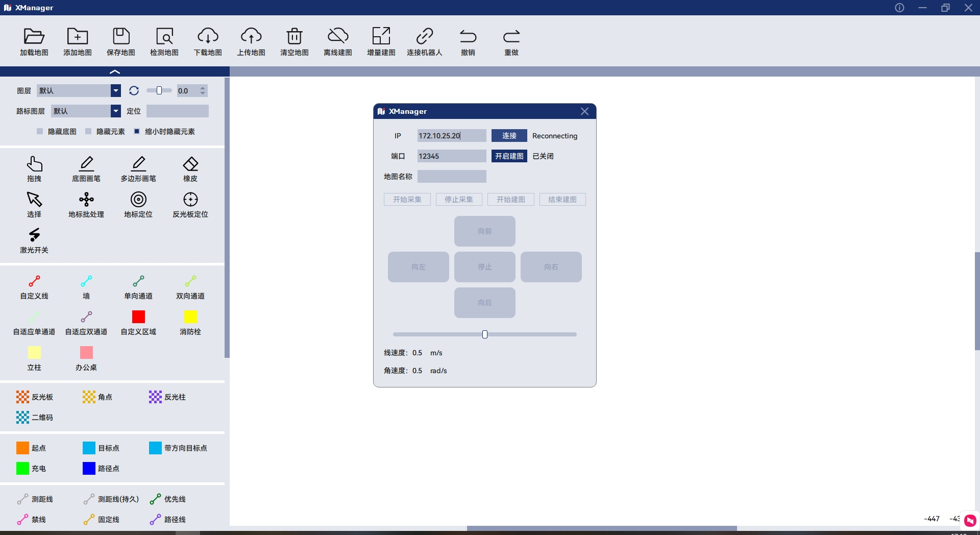Check the Hide Elements (隐藏元素) checkbox
Viewport: 980px width, 535px height.
88,132
